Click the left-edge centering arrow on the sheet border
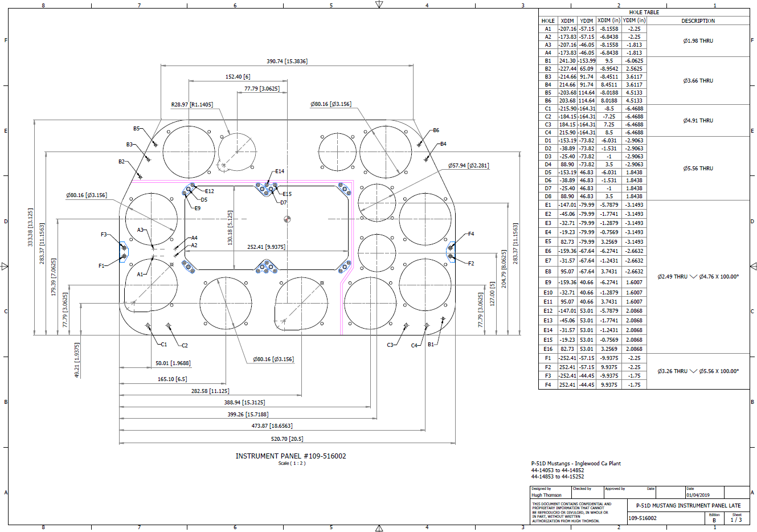The image size is (757, 532). 5,266
